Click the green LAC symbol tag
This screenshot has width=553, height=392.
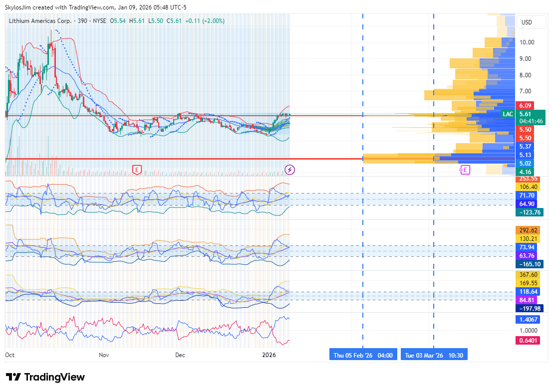[x=508, y=114]
